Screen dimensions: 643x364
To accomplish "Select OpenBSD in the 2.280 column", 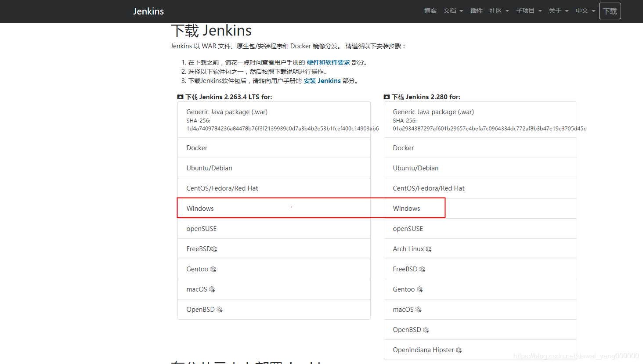I will [480, 330].
